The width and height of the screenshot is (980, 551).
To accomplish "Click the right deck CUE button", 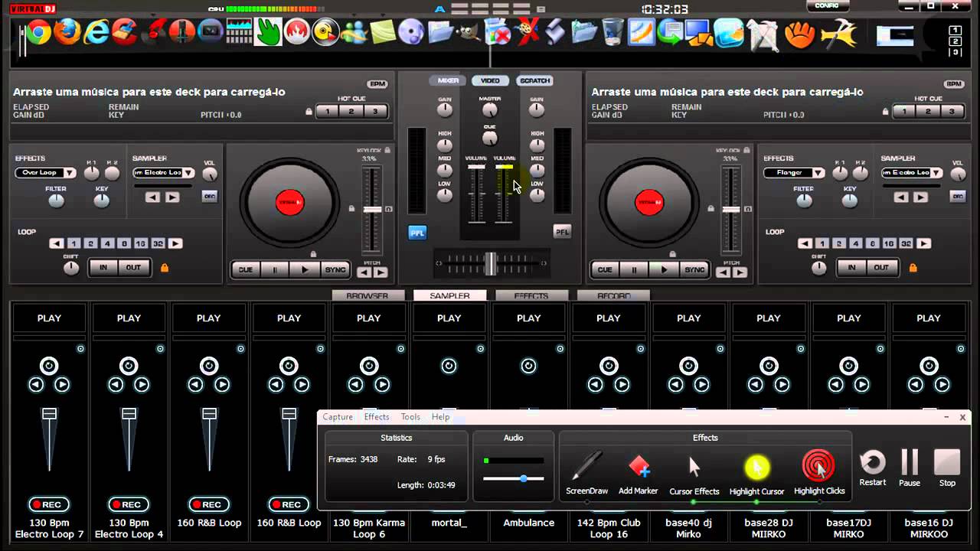I will coord(605,269).
